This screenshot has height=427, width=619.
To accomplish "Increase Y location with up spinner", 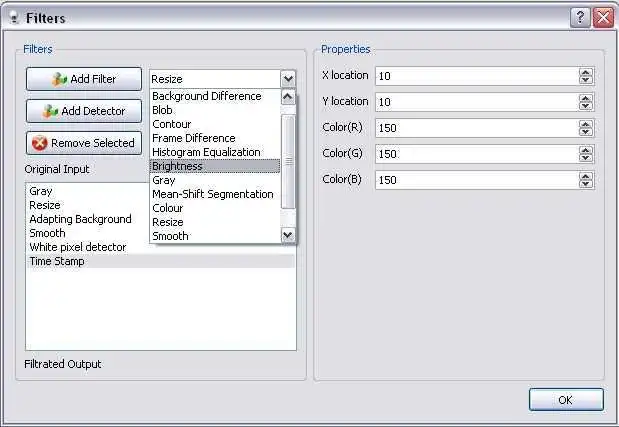I will pos(586,98).
